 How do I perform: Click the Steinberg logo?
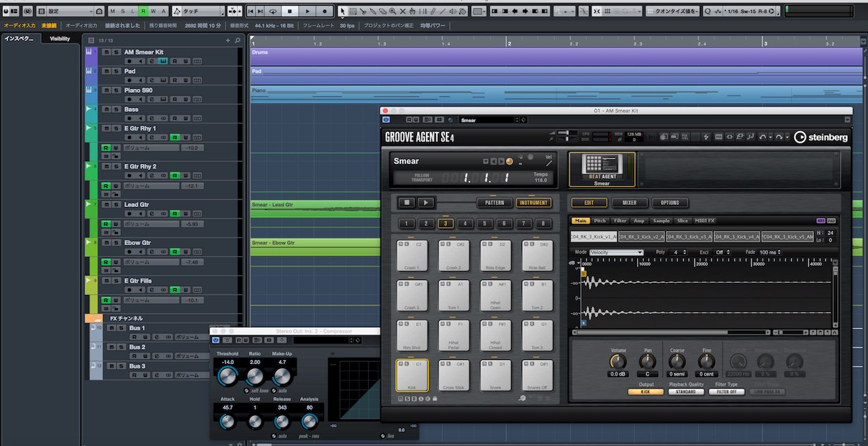click(821, 137)
